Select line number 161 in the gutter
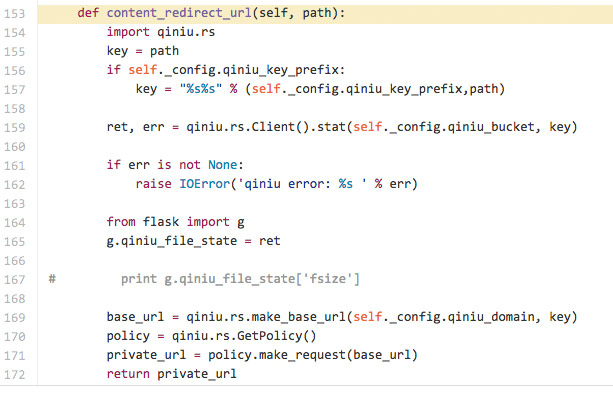This screenshot has height=395, width=613. point(14,166)
